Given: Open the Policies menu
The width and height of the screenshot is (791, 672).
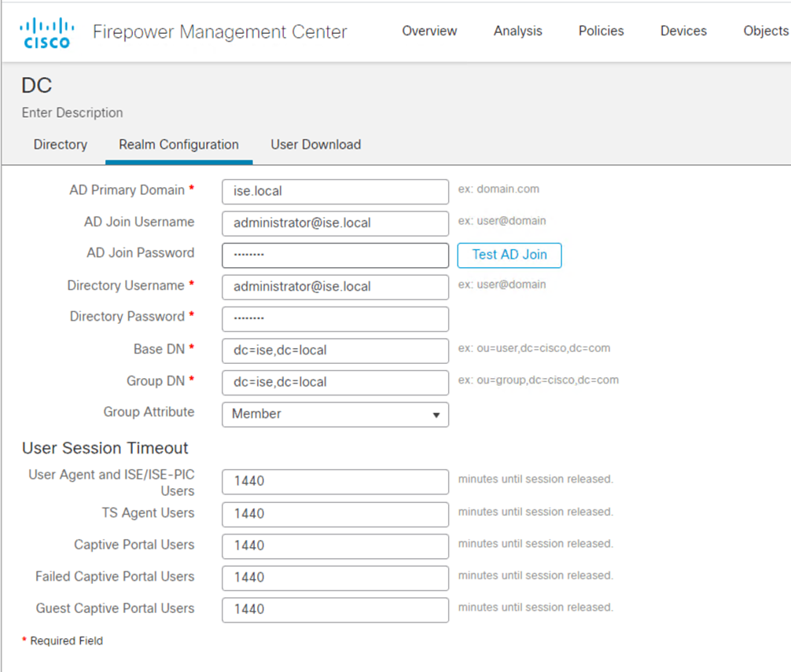Looking at the screenshot, I should click(x=601, y=31).
